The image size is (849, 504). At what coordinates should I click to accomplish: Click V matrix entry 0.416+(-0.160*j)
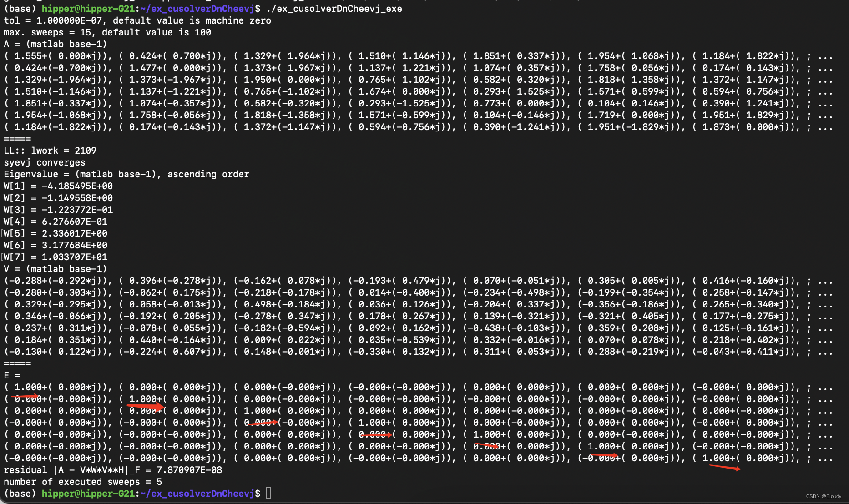(746, 281)
